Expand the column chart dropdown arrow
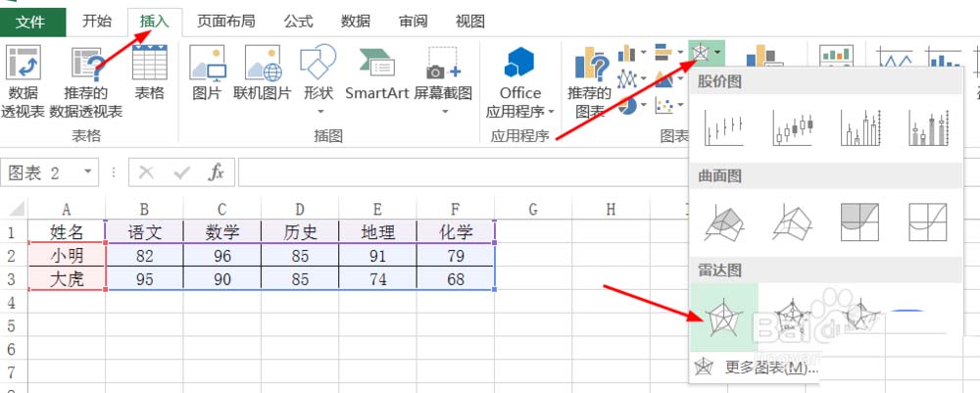 [644, 53]
